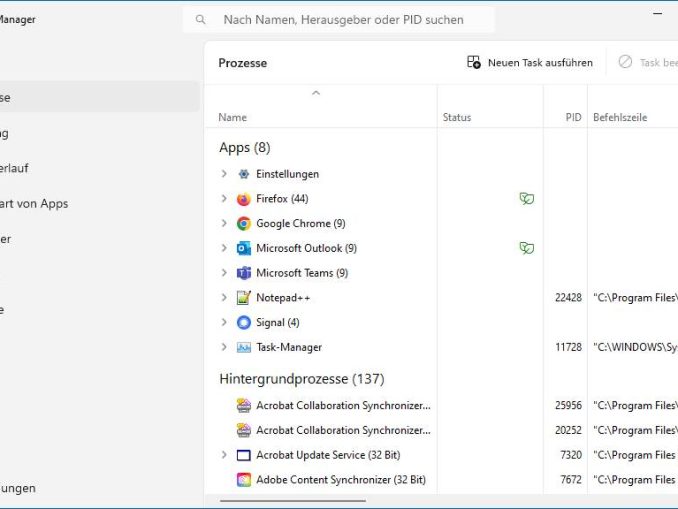
Task: Click the Prozesse page heading
Action: [243, 63]
